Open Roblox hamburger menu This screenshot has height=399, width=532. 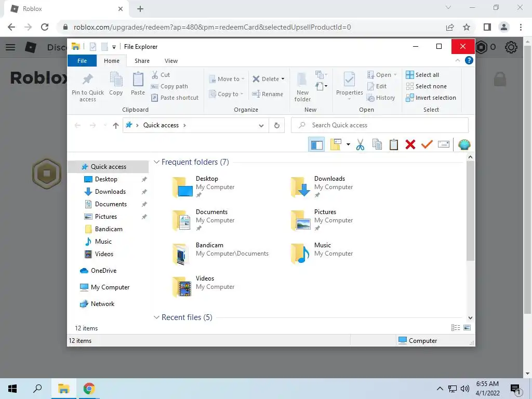(x=10, y=47)
